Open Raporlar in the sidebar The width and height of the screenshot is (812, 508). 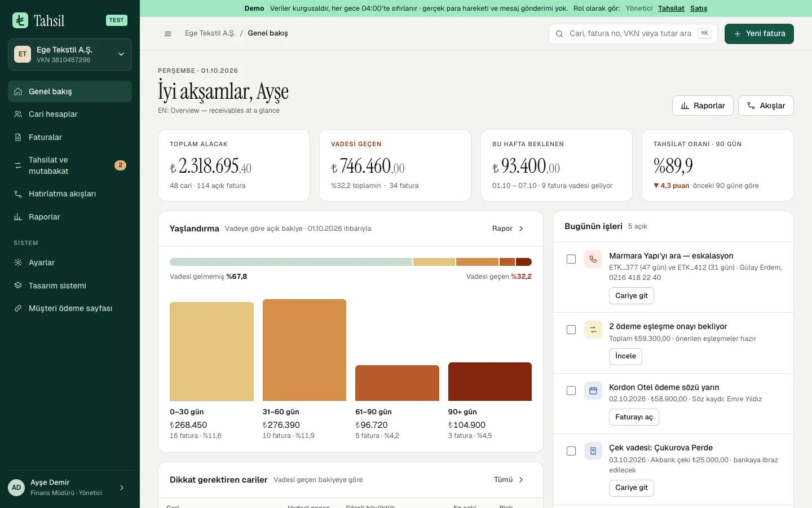(70, 217)
